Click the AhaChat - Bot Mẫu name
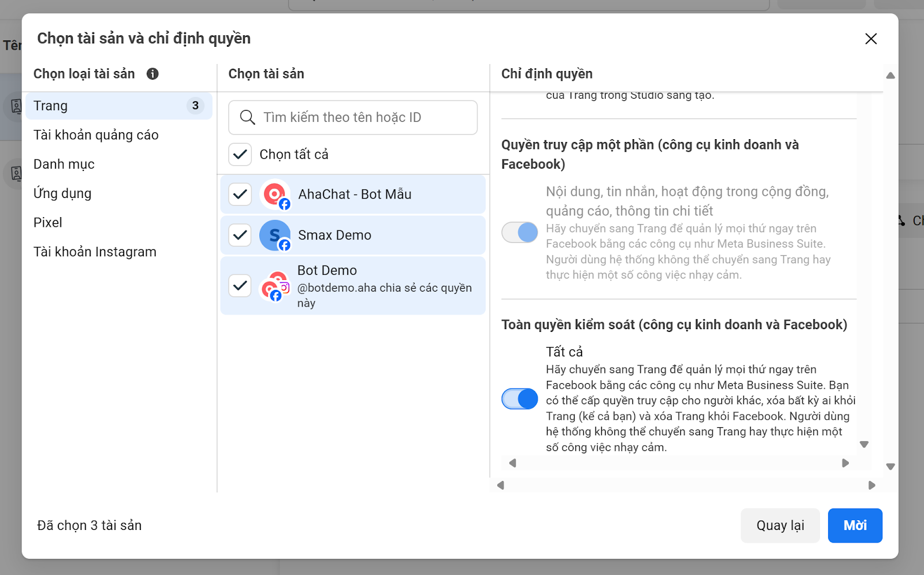Image resolution: width=924 pixels, height=575 pixels. tap(355, 195)
